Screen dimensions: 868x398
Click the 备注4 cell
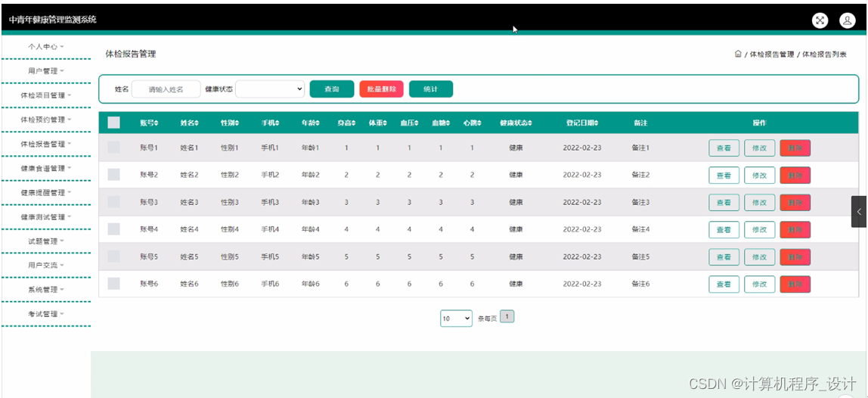point(640,229)
